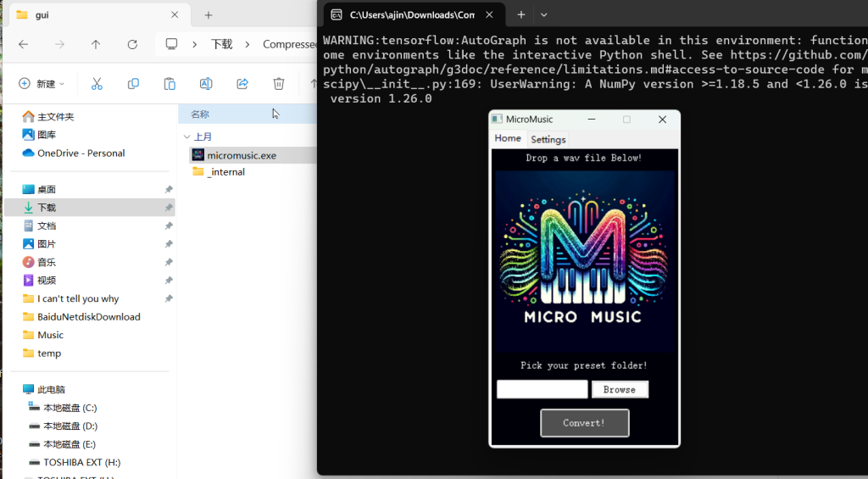Click 下载 in the address breadcrumb
The width and height of the screenshot is (868, 479).
(221, 44)
